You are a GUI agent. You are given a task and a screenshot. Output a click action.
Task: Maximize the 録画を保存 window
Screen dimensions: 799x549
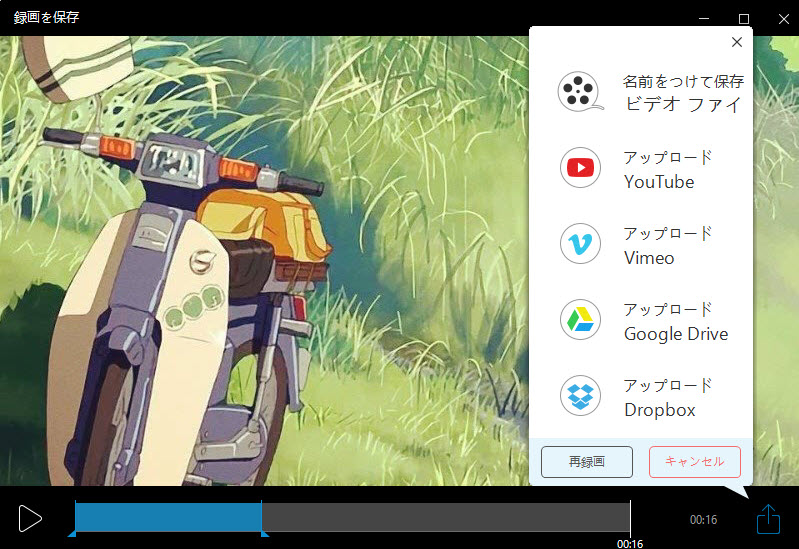click(743, 18)
